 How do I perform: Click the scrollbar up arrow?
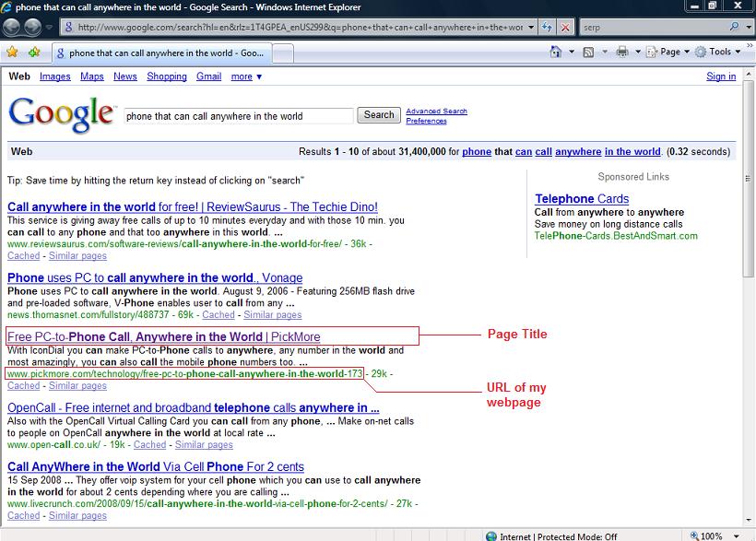tap(749, 75)
